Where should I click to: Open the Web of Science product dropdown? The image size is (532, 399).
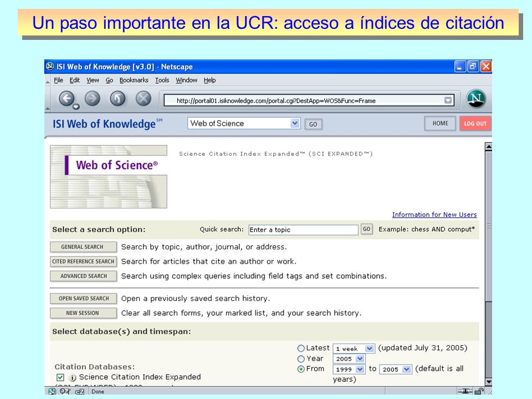(244, 124)
